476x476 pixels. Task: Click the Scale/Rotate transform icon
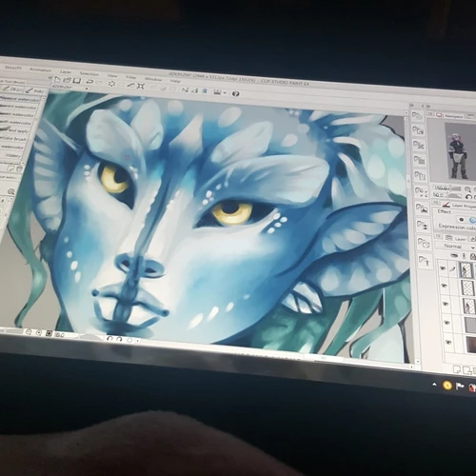[x=141, y=86]
